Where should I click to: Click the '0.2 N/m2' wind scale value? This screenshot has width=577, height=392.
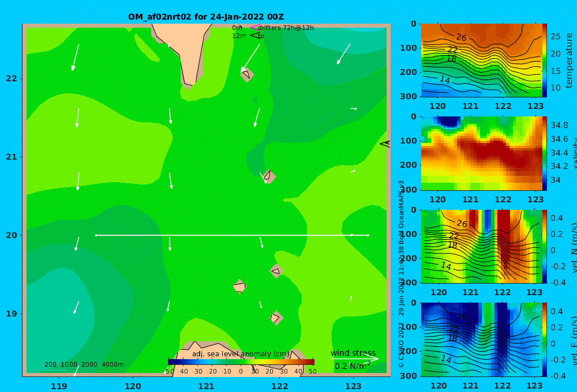(353, 366)
